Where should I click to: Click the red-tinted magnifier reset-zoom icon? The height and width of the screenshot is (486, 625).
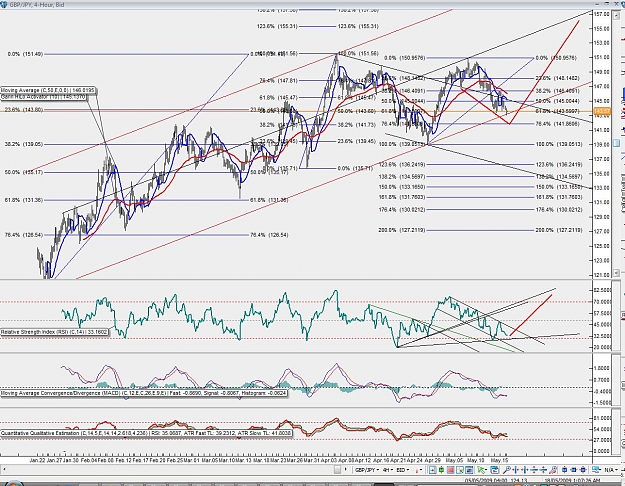553,470
